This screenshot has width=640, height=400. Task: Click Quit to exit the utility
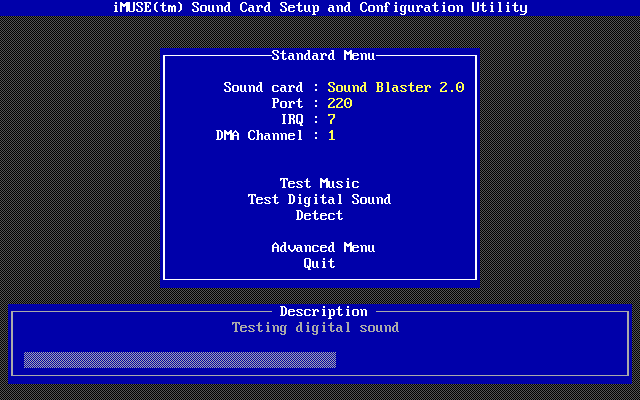point(319,264)
